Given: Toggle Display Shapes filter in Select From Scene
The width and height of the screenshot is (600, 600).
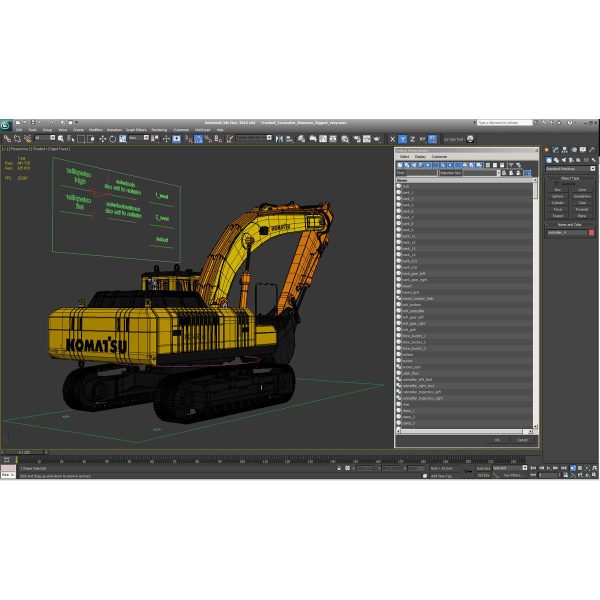Looking at the screenshot, I should click(x=407, y=165).
